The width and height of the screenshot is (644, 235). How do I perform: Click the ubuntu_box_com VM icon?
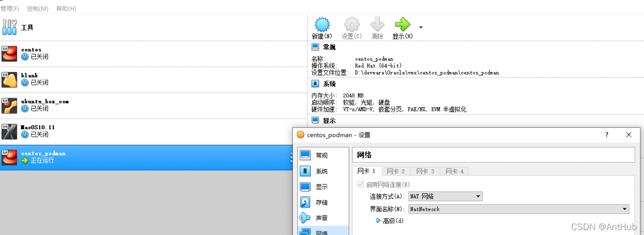point(10,106)
